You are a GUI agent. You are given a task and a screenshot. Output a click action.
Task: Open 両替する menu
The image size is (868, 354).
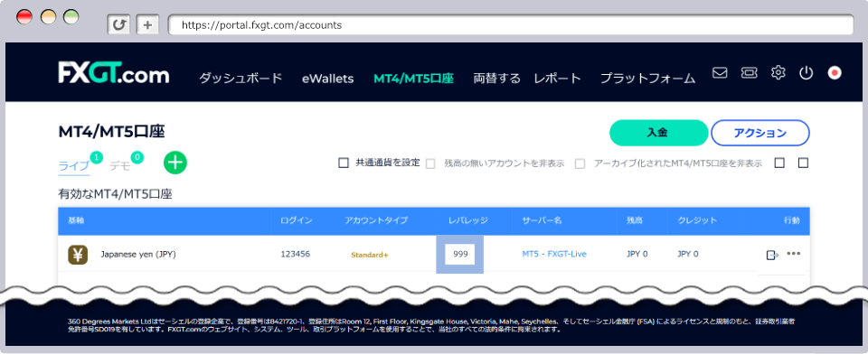(x=496, y=79)
